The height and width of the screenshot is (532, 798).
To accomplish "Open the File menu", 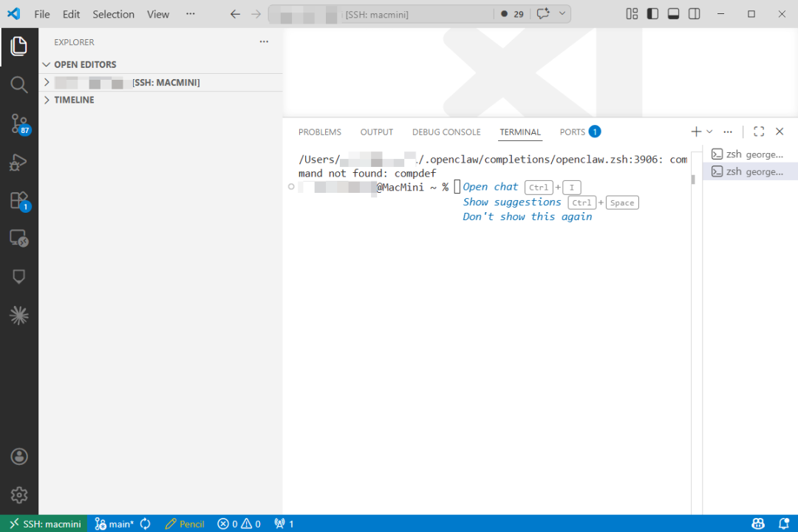I will click(x=41, y=14).
